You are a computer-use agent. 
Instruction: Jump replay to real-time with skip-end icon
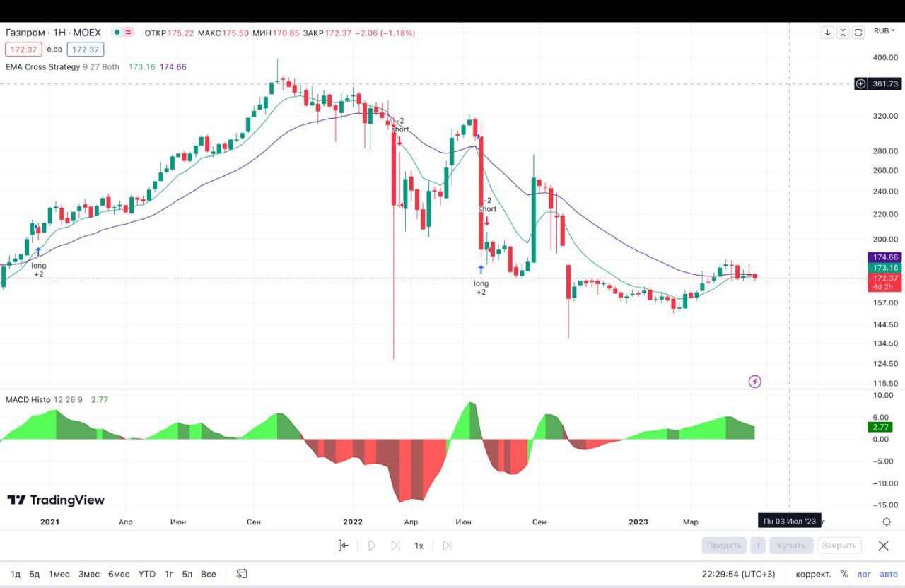tap(448, 545)
